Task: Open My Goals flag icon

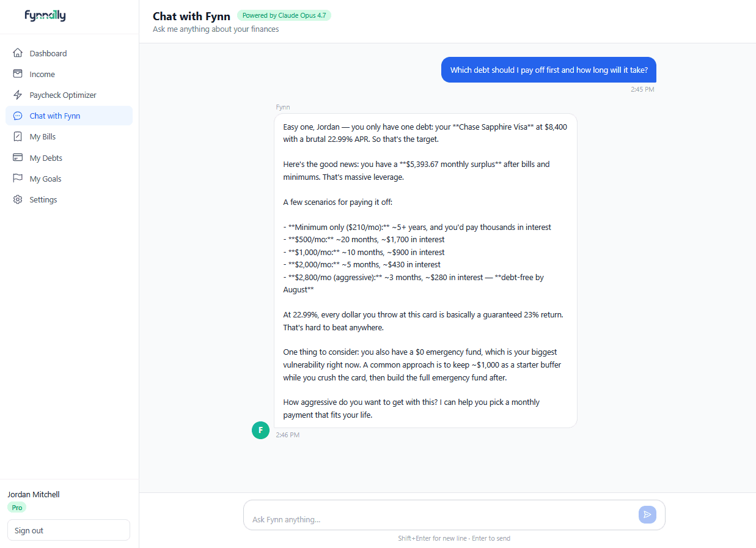Action: [18, 178]
